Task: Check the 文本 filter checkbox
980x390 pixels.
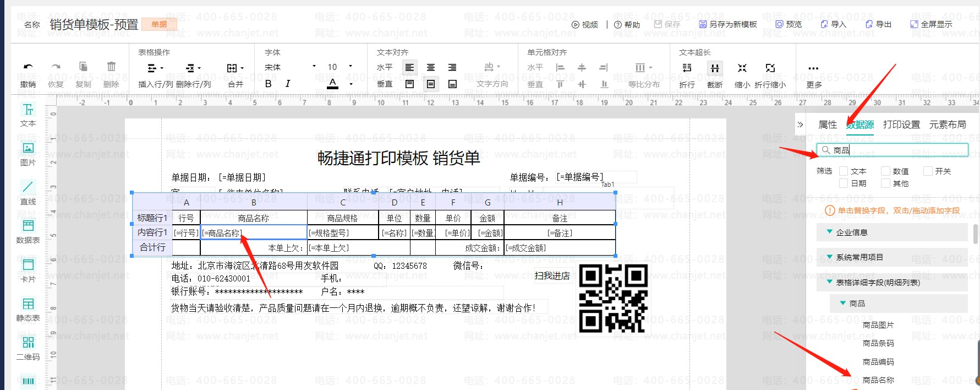Action: (x=844, y=171)
